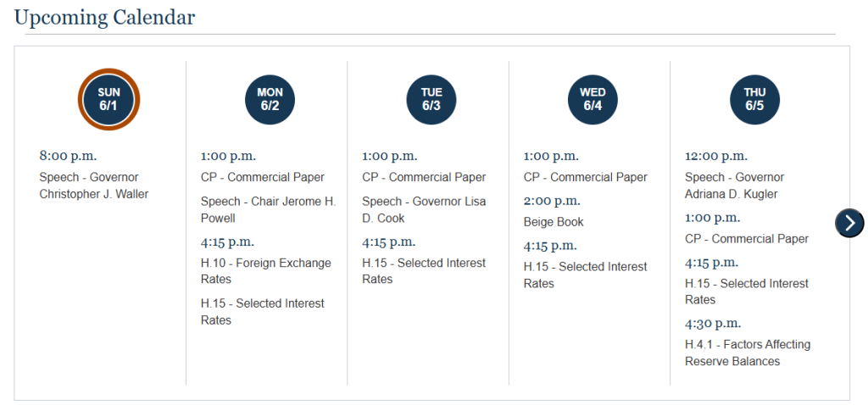Open Monday's H.15 Selected Interest Rates
Viewport: 868px width, 405px height.
(262, 312)
